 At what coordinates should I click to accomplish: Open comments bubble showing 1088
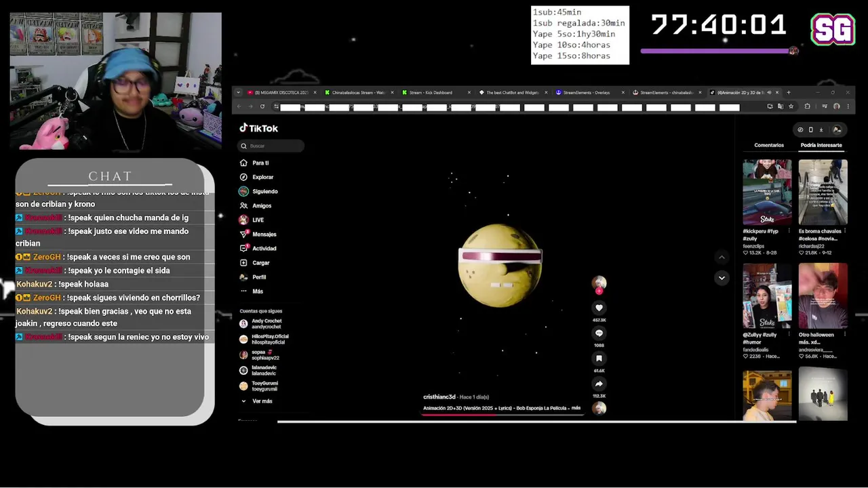pos(599,333)
